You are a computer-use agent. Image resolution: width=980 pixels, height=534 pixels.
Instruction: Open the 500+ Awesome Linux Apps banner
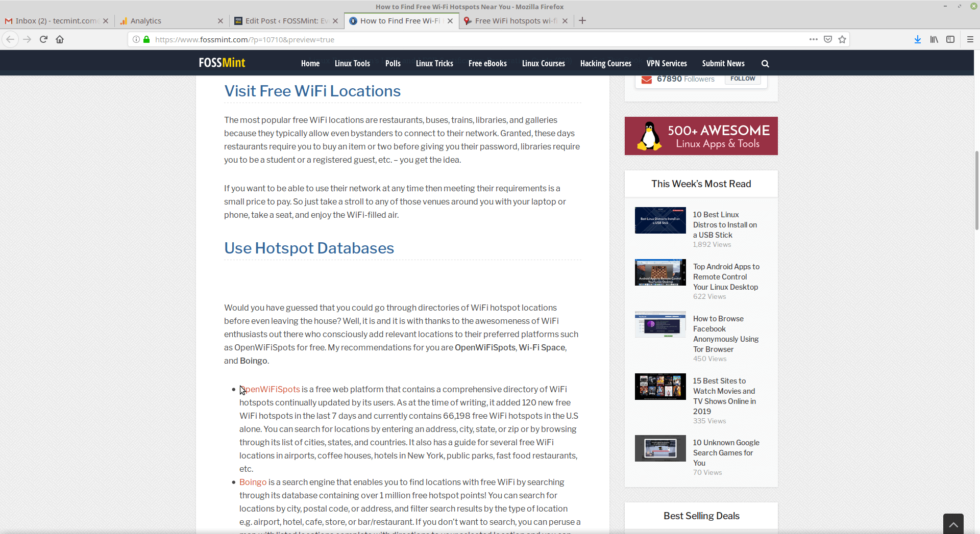701,136
